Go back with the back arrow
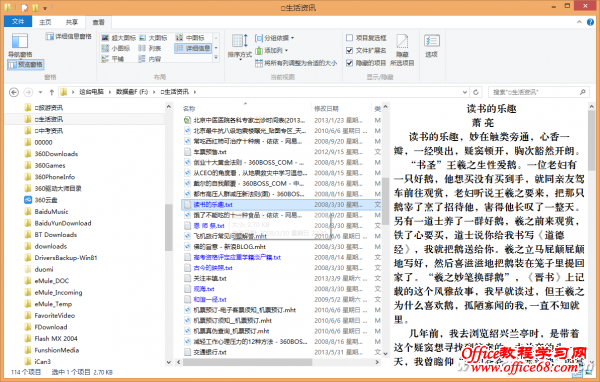Viewport: 600px width, 382px height. pyautogui.click(x=14, y=92)
